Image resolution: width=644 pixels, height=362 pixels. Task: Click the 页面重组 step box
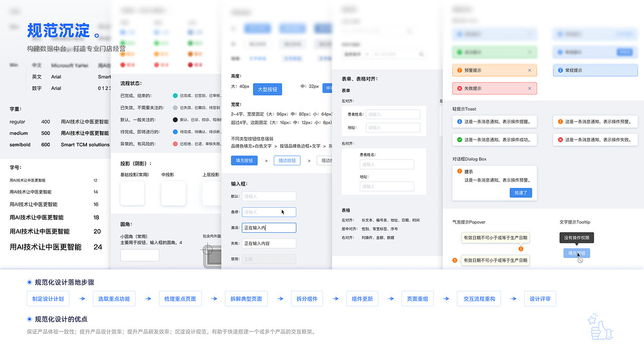[x=418, y=299]
